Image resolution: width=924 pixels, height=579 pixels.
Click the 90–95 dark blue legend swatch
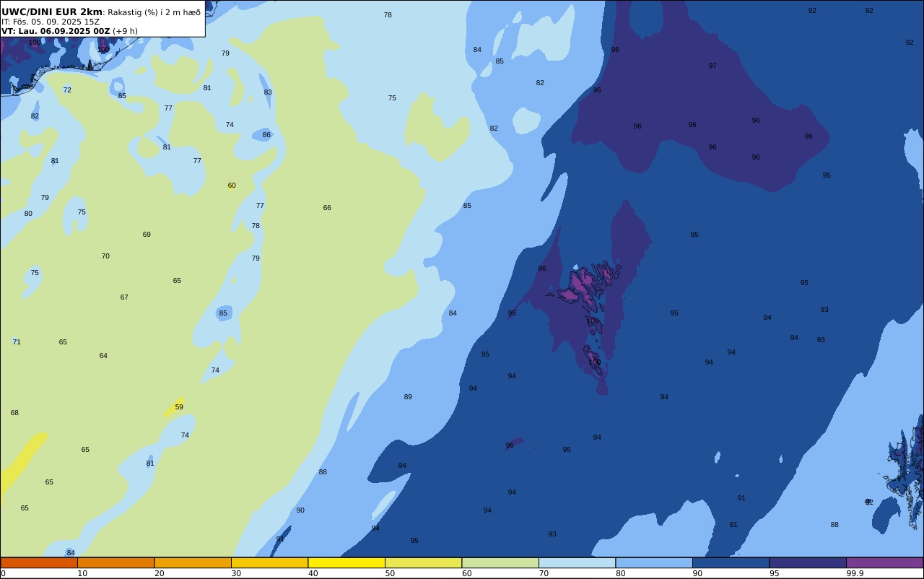pos(731,562)
